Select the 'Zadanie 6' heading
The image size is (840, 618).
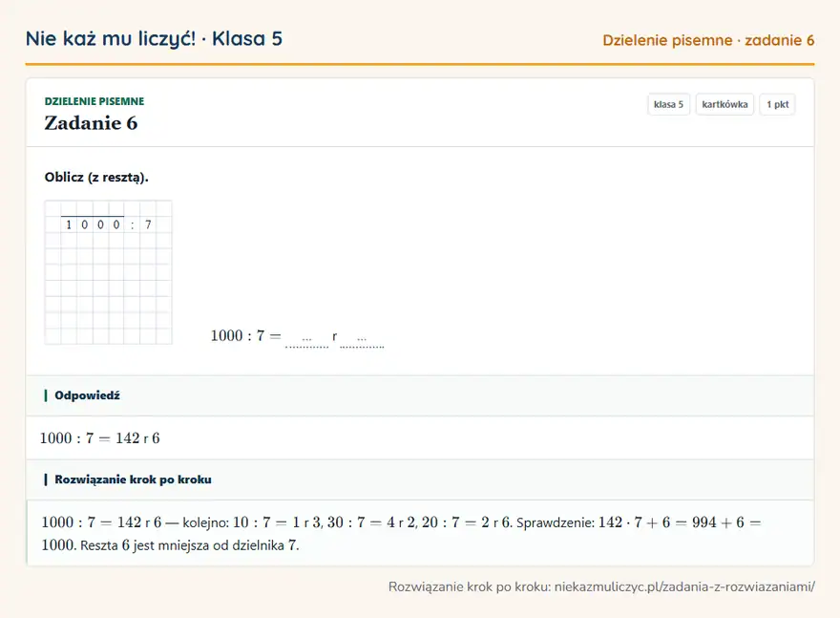point(91,123)
